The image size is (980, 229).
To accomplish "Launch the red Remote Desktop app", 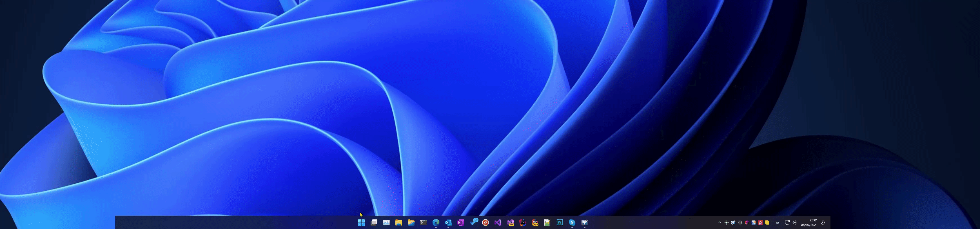I will 485,223.
